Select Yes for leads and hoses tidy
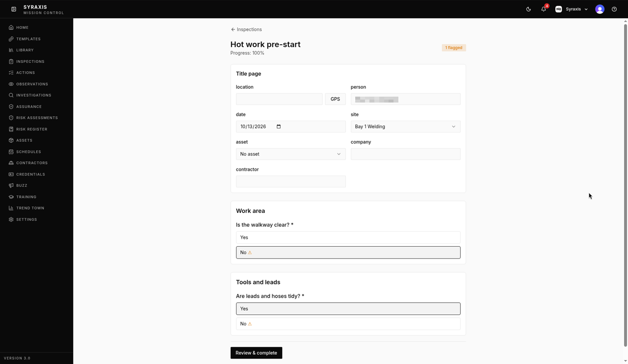Screen dimensions: 628x364 (x=348, y=309)
